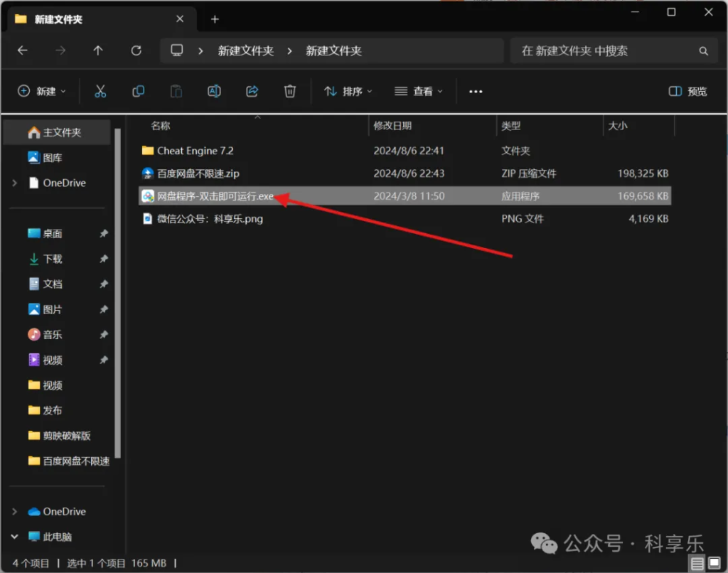Refresh the current folder view
This screenshot has width=728, height=573.
click(x=136, y=50)
